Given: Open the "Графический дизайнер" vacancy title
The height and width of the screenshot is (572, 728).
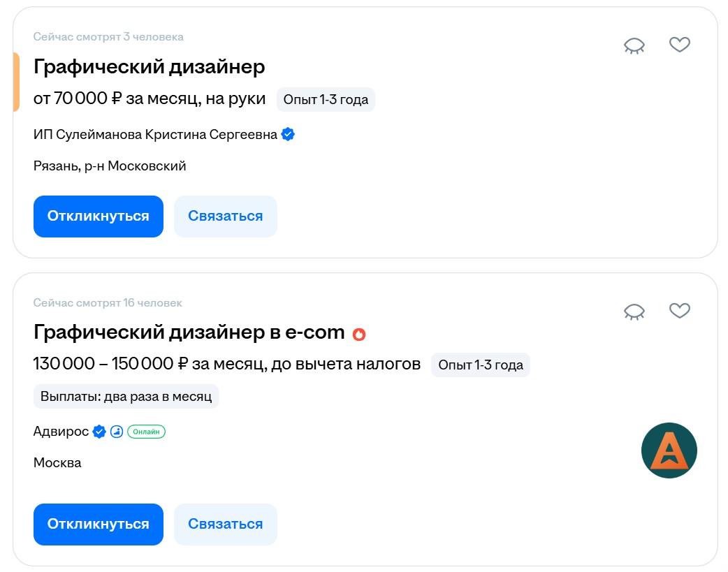Looking at the screenshot, I should (150, 66).
